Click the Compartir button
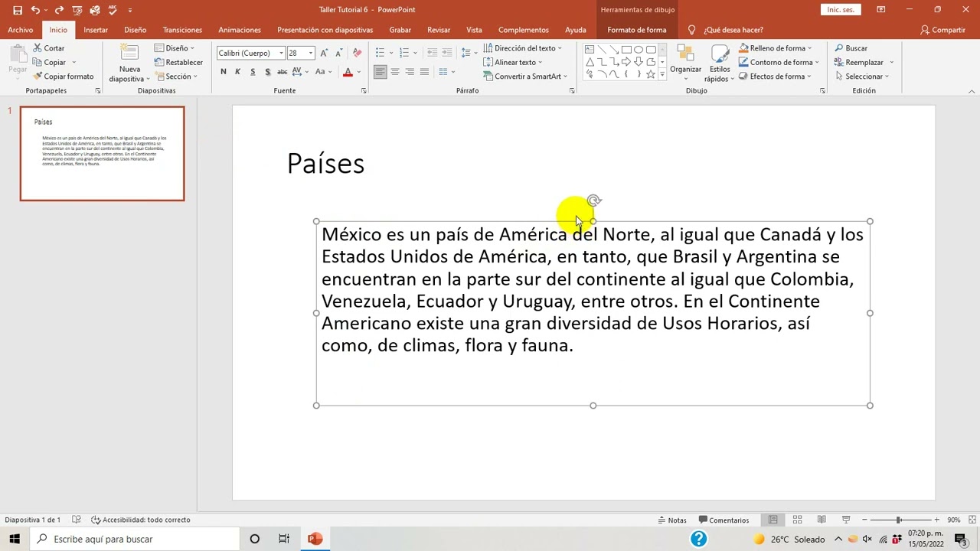Image resolution: width=980 pixels, height=551 pixels. 942,30
